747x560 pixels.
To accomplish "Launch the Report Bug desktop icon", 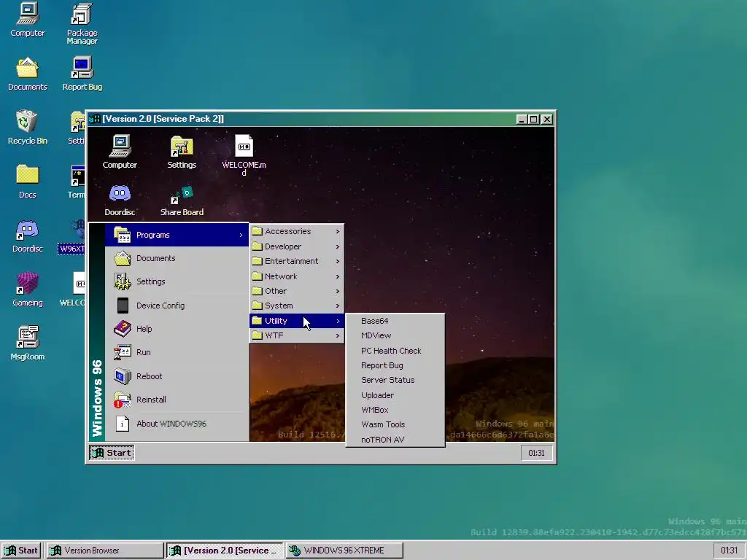I will [82, 74].
